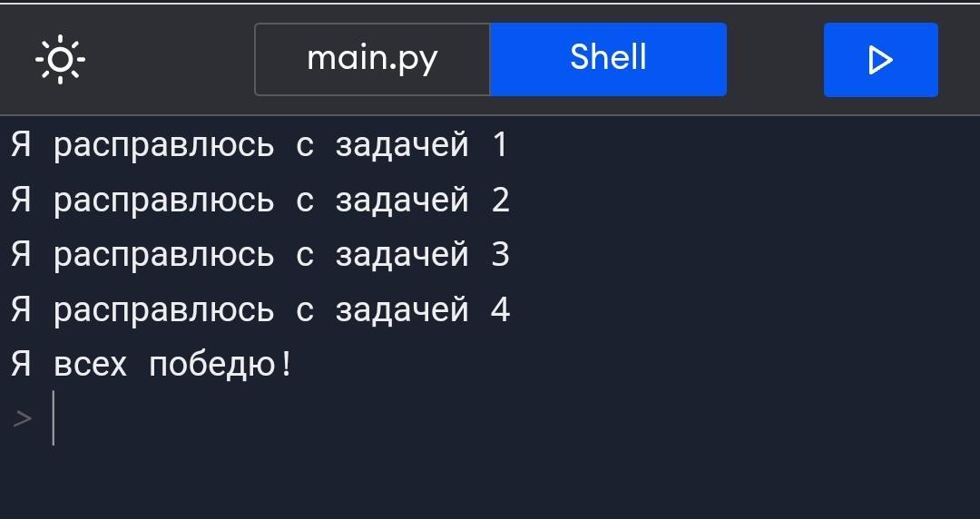The image size is (980, 519).
Task: Toggle the light/dark theme sun icon
Action: pyautogui.click(x=60, y=60)
